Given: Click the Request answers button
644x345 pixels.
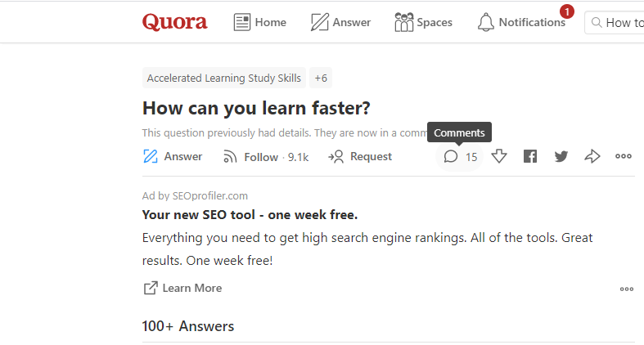Looking at the screenshot, I should point(360,157).
